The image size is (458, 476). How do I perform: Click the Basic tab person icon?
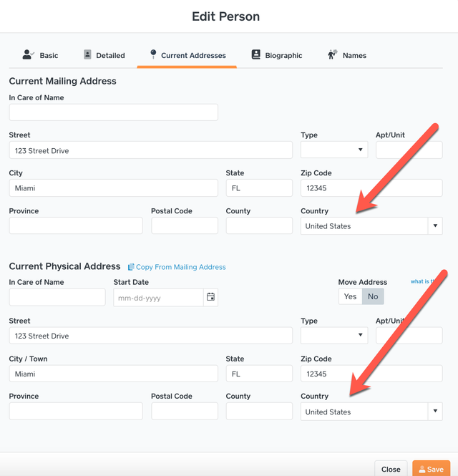click(28, 54)
